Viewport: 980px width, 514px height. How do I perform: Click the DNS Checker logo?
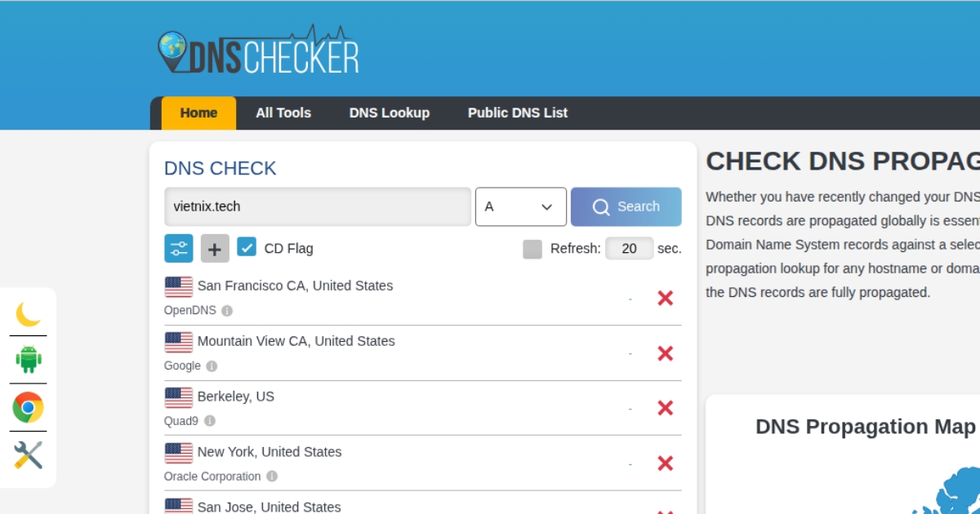click(258, 52)
